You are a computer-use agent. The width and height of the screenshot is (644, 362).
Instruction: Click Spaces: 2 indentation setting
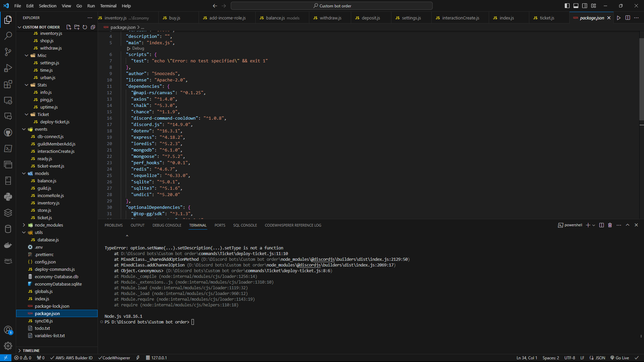click(551, 358)
